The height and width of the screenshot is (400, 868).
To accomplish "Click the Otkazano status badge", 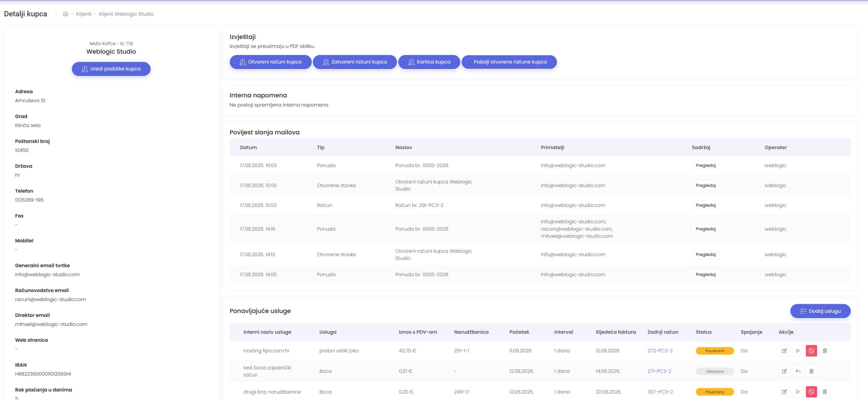I will pyautogui.click(x=715, y=372).
